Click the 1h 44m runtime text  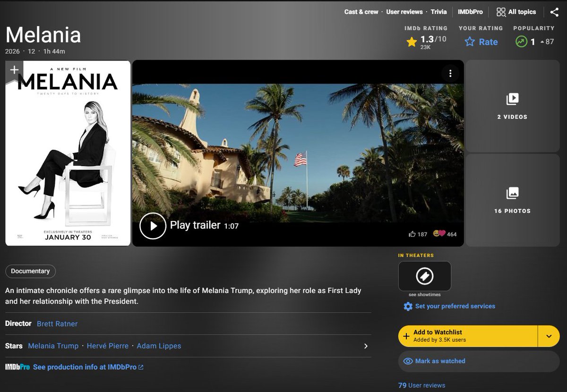click(x=54, y=51)
